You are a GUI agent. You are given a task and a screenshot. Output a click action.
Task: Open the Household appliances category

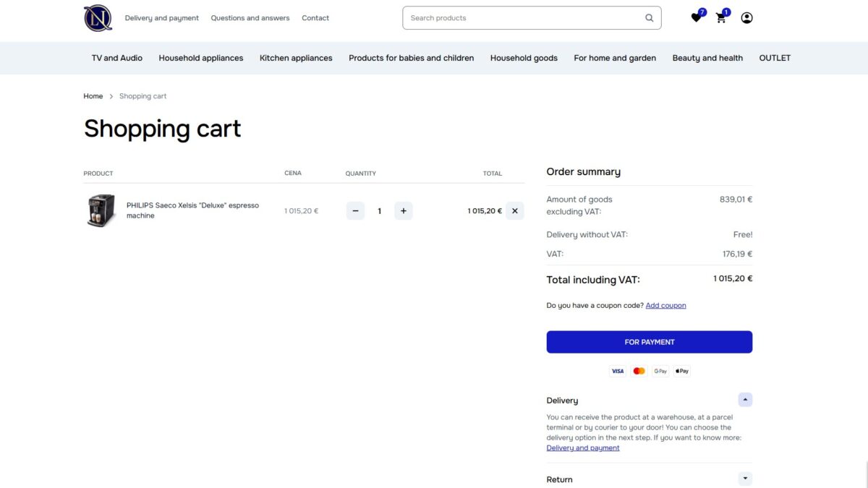pos(201,58)
